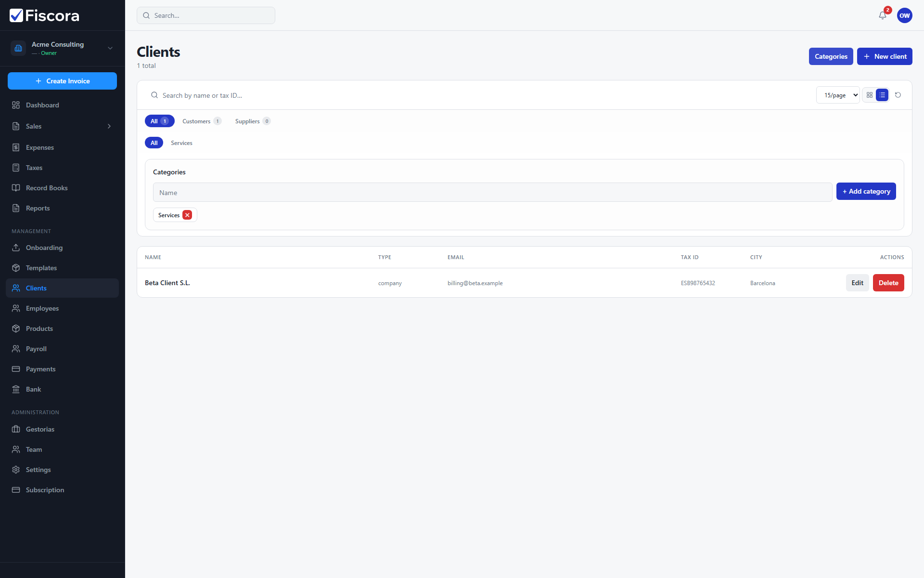Click the TAX ID column header
The width and height of the screenshot is (924, 578).
point(689,257)
